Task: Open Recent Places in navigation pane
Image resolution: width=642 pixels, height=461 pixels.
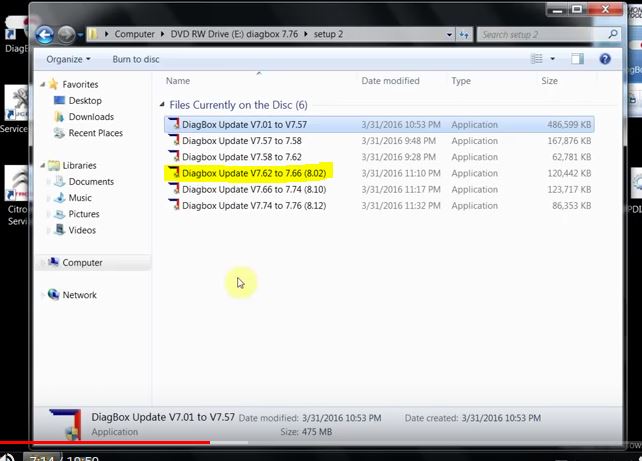Action: 95,133
